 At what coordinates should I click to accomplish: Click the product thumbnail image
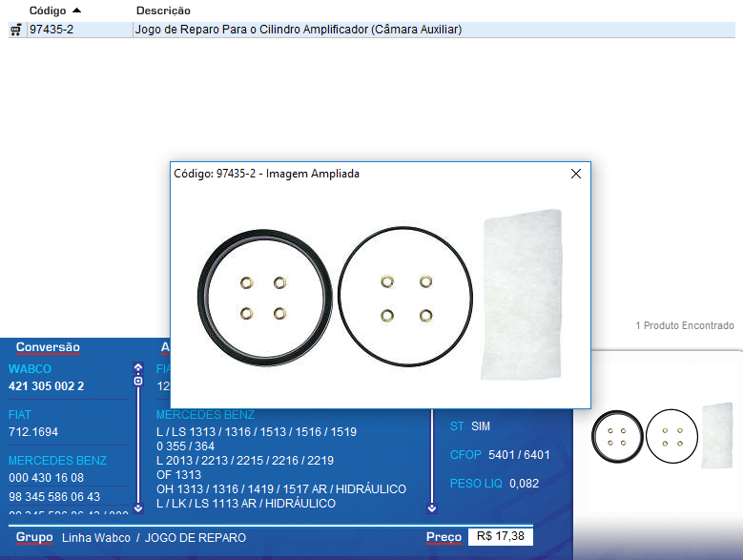[x=662, y=436]
